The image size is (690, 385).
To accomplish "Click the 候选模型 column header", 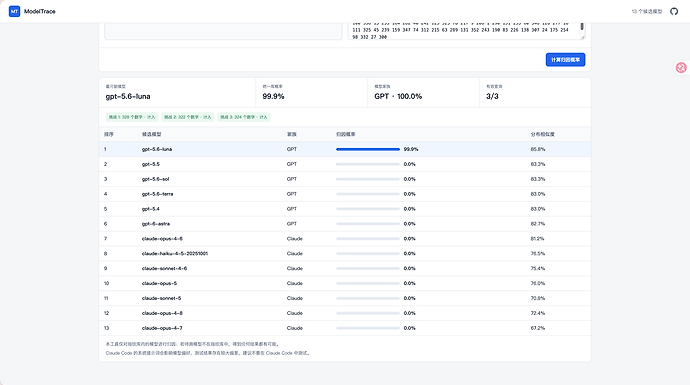I will [x=151, y=134].
